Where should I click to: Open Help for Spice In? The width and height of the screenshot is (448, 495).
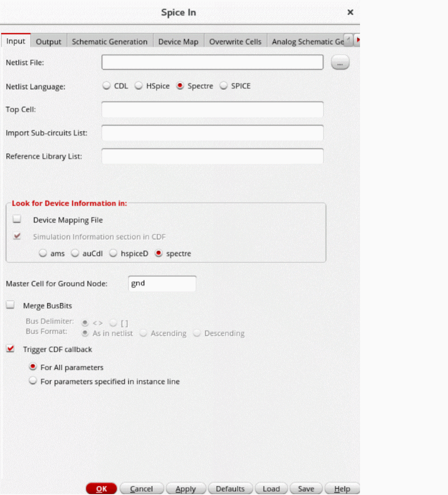point(342,489)
